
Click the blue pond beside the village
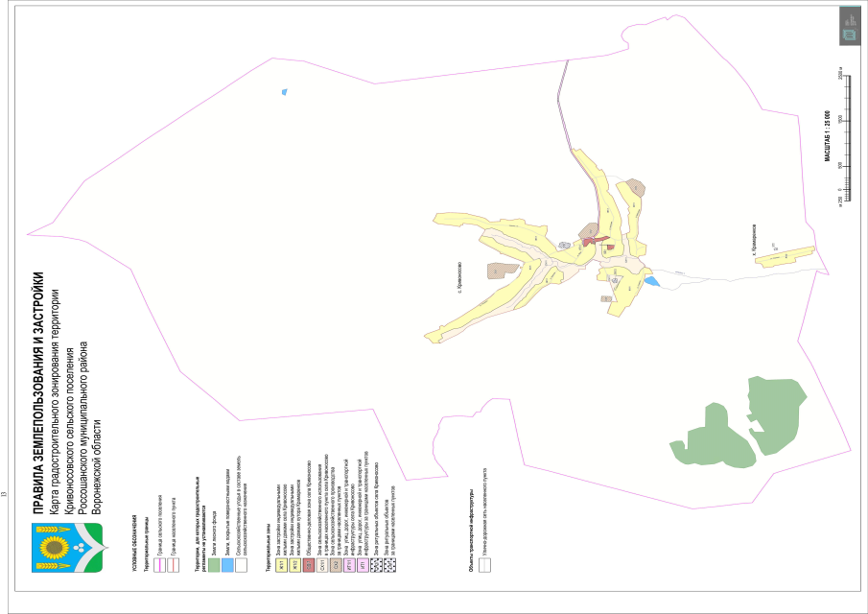[x=651, y=282]
